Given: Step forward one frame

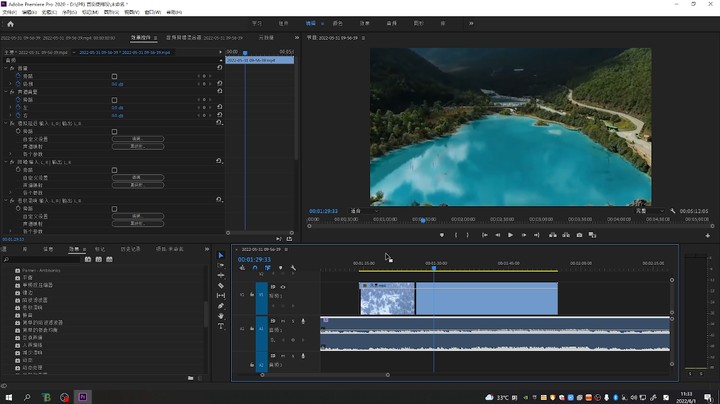Looking at the screenshot, I should coord(523,235).
